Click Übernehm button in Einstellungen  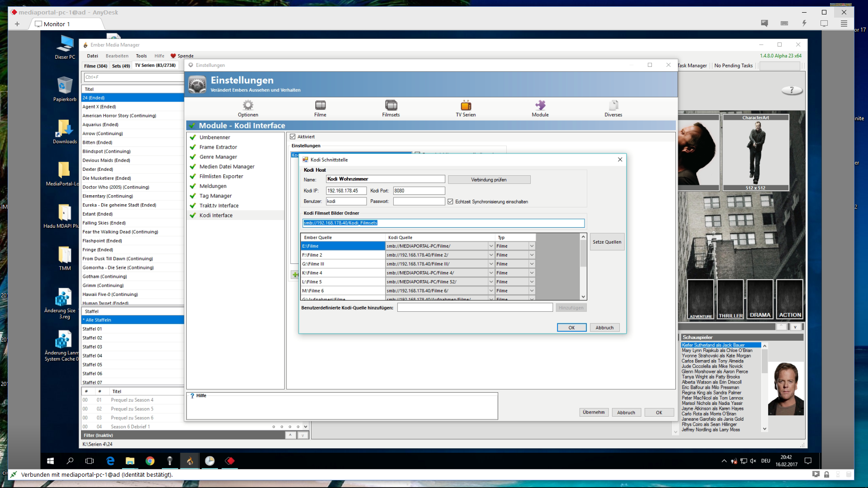coord(594,412)
